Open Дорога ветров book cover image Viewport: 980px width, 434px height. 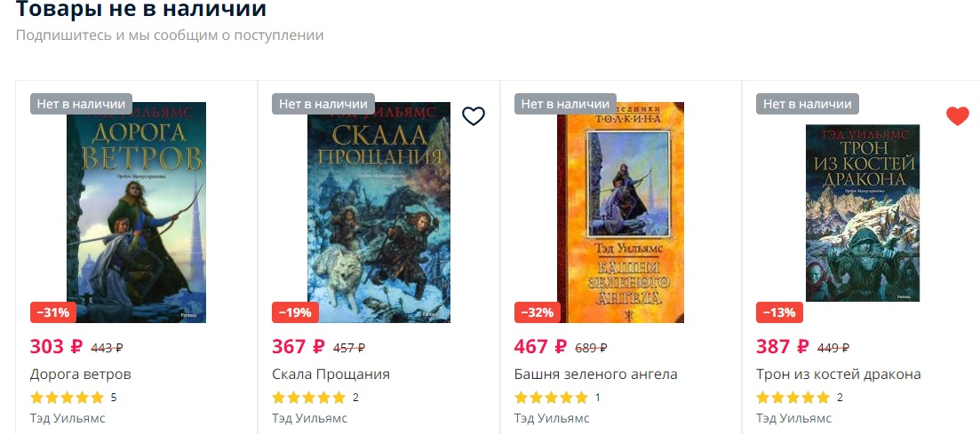tap(136, 212)
